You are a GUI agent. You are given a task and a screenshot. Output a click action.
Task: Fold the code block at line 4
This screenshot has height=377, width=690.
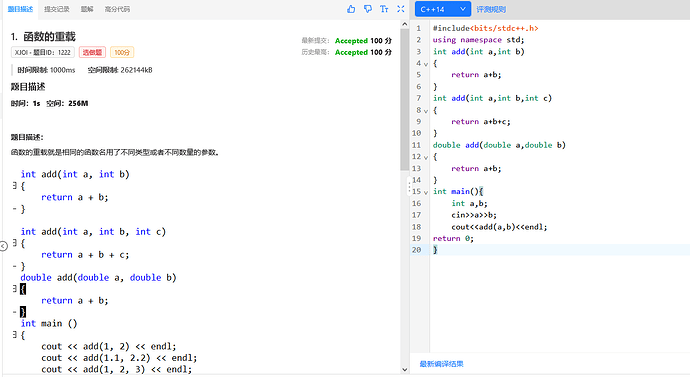(x=426, y=64)
